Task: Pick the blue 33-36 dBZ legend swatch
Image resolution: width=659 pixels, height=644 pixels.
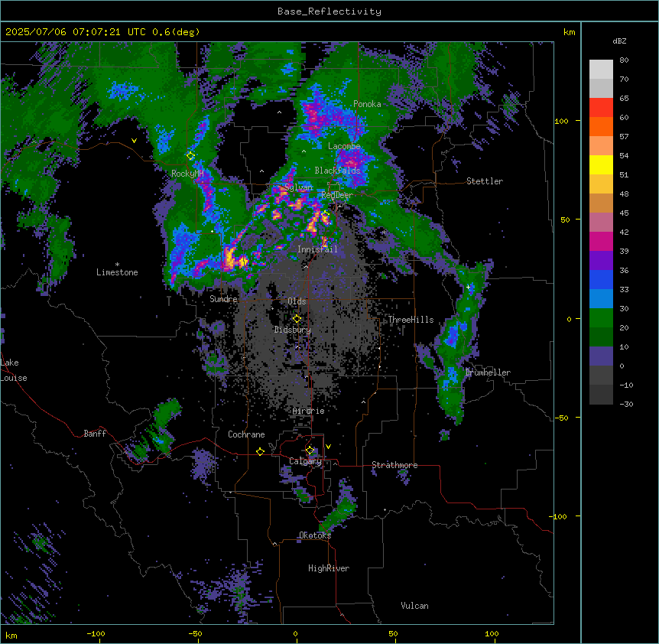Action: pyautogui.click(x=601, y=279)
